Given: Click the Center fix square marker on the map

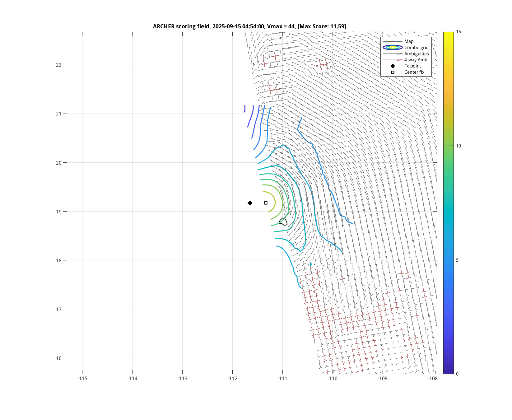Looking at the screenshot, I should coord(266,203).
